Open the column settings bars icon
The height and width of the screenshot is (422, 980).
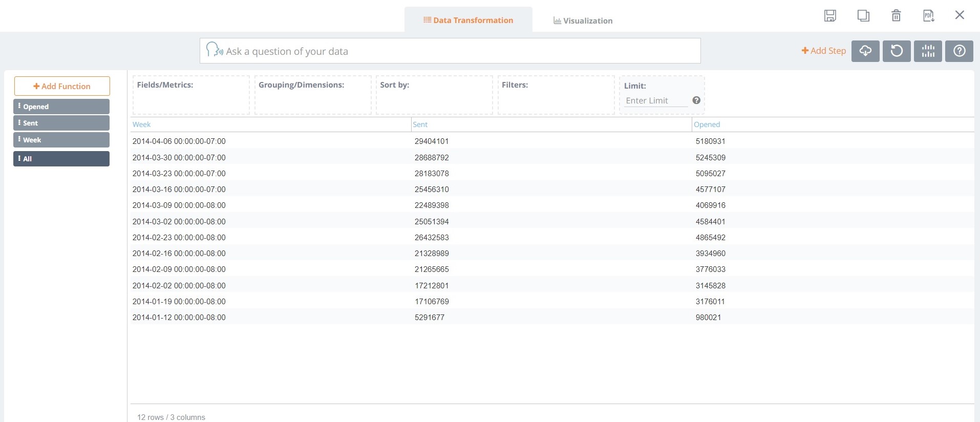pyautogui.click(x=928, y=51)
